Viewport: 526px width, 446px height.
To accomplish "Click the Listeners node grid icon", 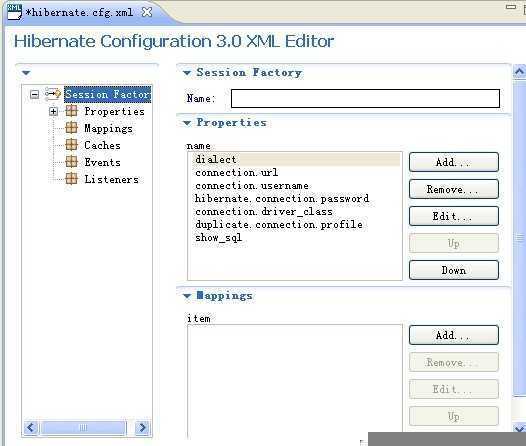I will click(71, 179).
